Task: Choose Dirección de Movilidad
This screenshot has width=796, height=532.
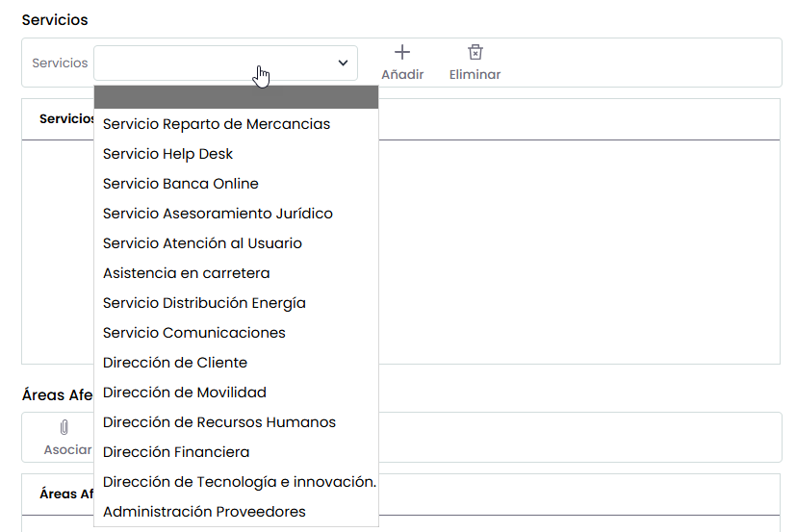Action: [x=185, y=393]
